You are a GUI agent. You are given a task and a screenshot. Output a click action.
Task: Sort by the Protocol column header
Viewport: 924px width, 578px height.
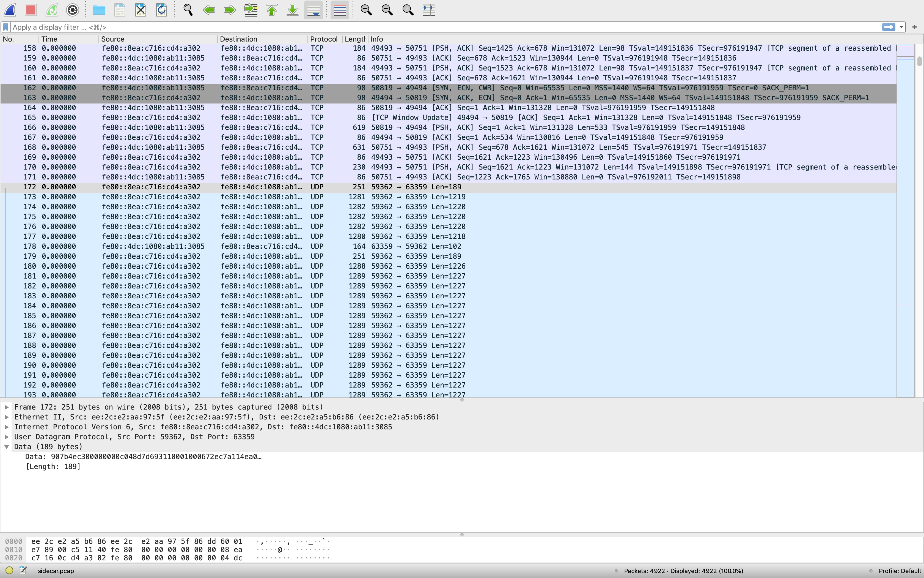[x=324, y=39]
